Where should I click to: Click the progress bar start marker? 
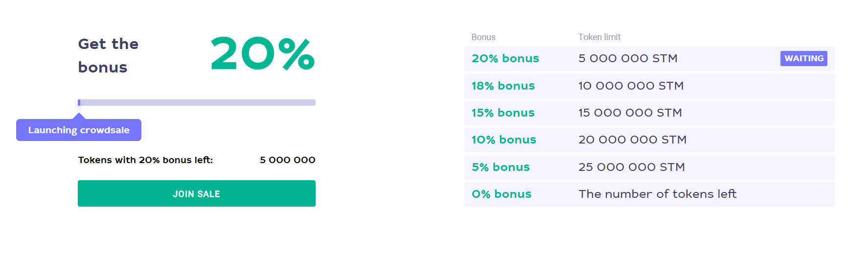(x=79, y=103)
